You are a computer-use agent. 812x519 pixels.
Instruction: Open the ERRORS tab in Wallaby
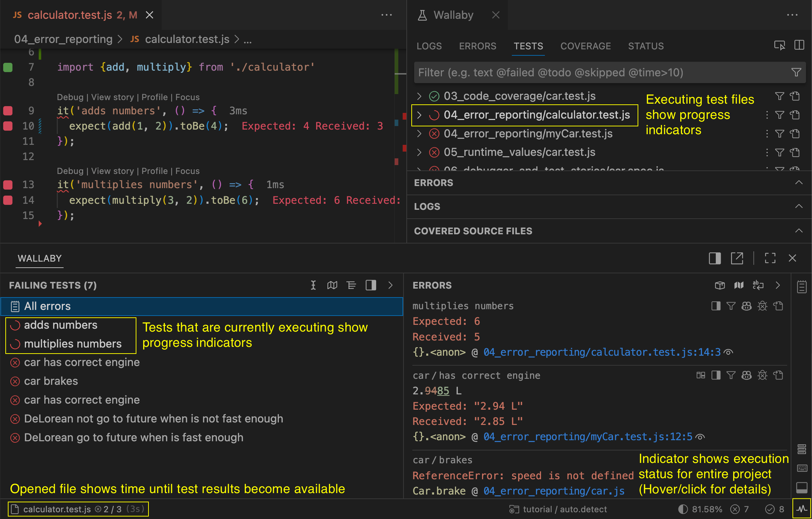tap(477, 46)
